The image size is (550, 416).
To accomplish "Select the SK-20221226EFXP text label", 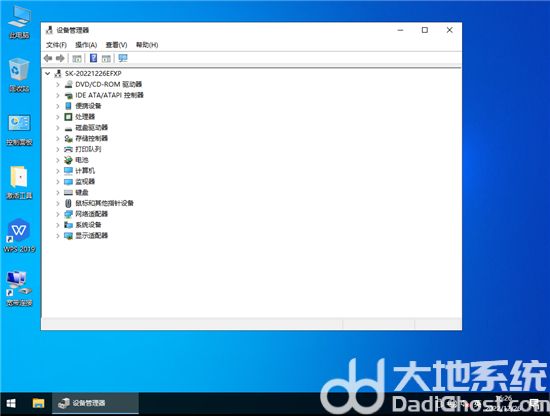I will [x=93, y=73].
